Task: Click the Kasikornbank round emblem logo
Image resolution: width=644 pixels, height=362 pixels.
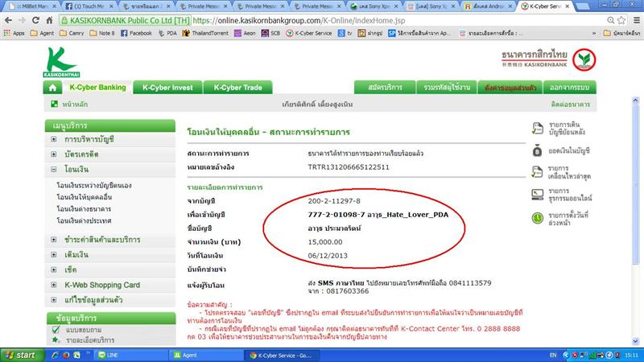Action: [x=584, y=60]
